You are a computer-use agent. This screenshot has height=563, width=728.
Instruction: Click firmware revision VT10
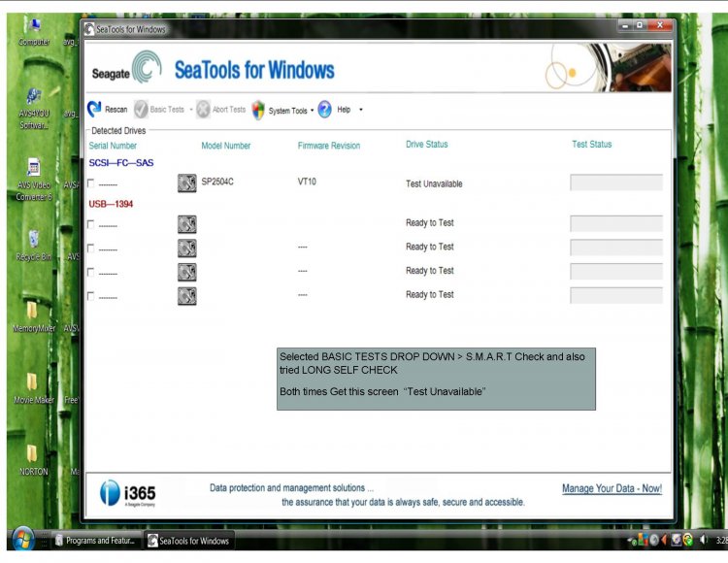[307, 182]
